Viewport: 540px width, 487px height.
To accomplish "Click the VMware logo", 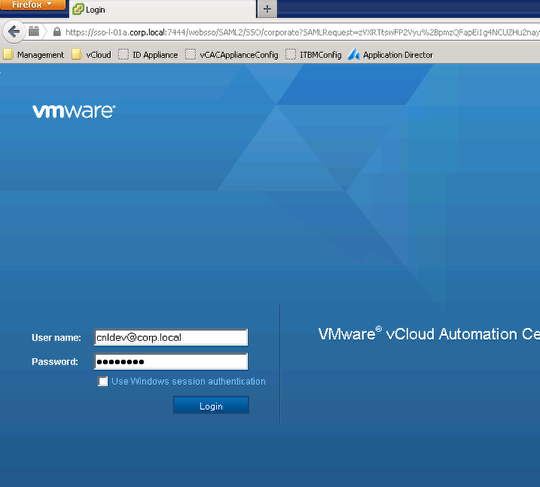I will point(74,111).
